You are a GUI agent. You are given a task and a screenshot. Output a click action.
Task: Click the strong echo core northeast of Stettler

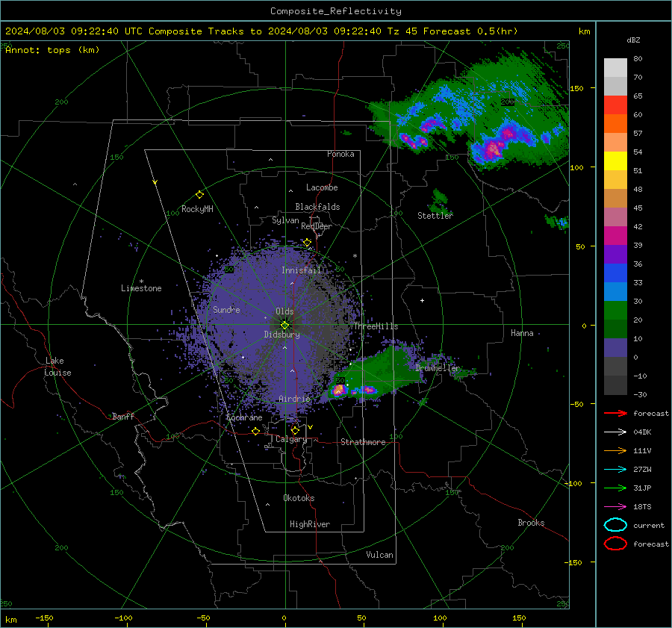(494, 149)
